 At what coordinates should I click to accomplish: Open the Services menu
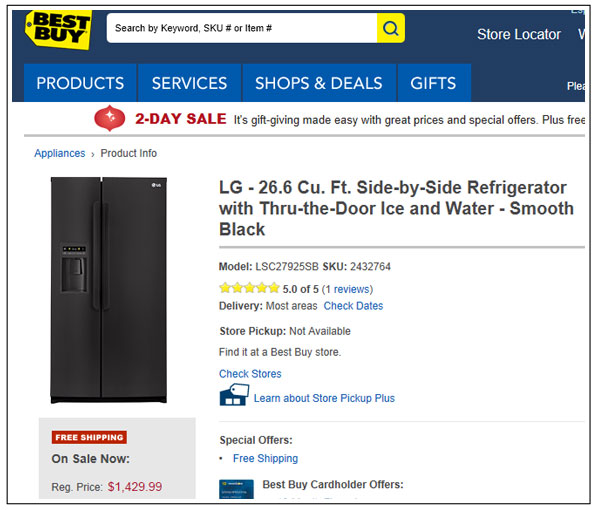point(189,83)
